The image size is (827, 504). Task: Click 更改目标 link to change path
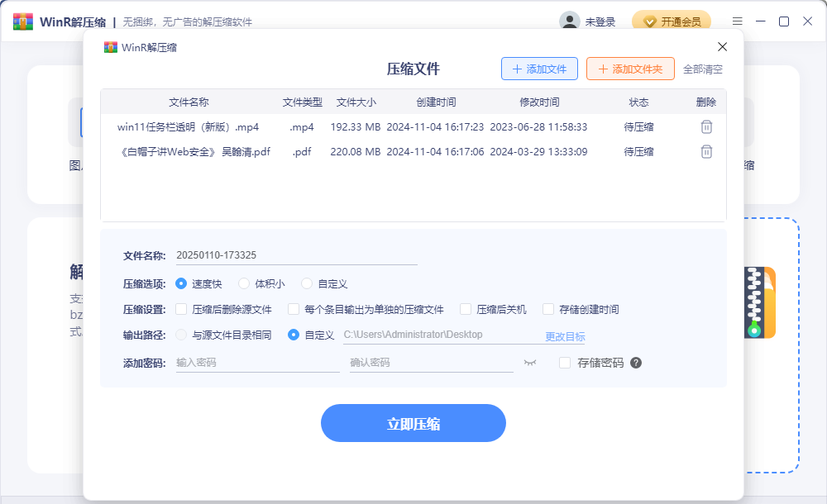tap(565, 336)
